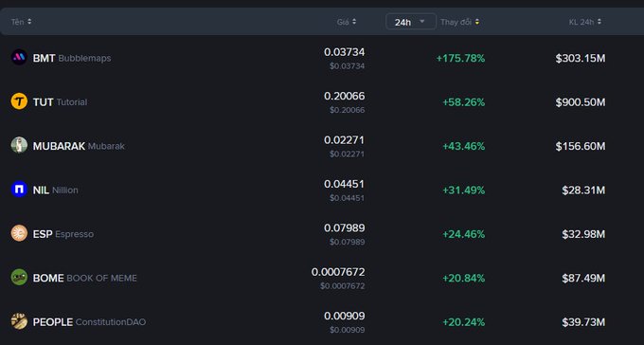Select the price 0.20066 for TUT
This screenshot has width=644, height=345.
click(x=344, y=96)
